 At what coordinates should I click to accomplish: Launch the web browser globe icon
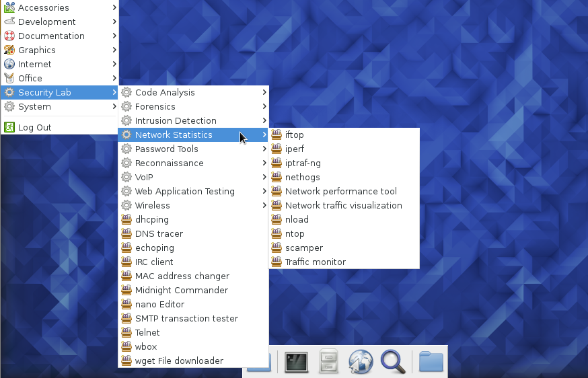click(361, 361)
